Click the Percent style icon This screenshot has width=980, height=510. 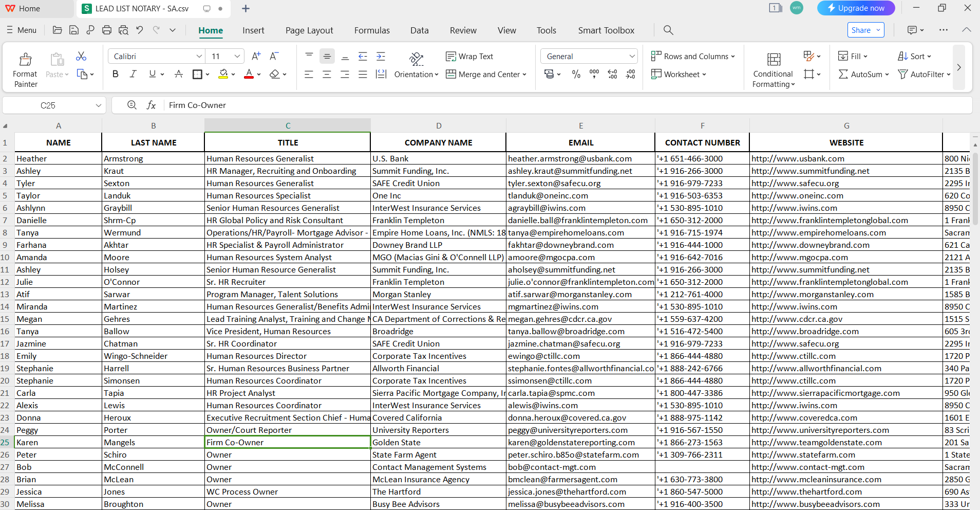click(x=576, y=74)
